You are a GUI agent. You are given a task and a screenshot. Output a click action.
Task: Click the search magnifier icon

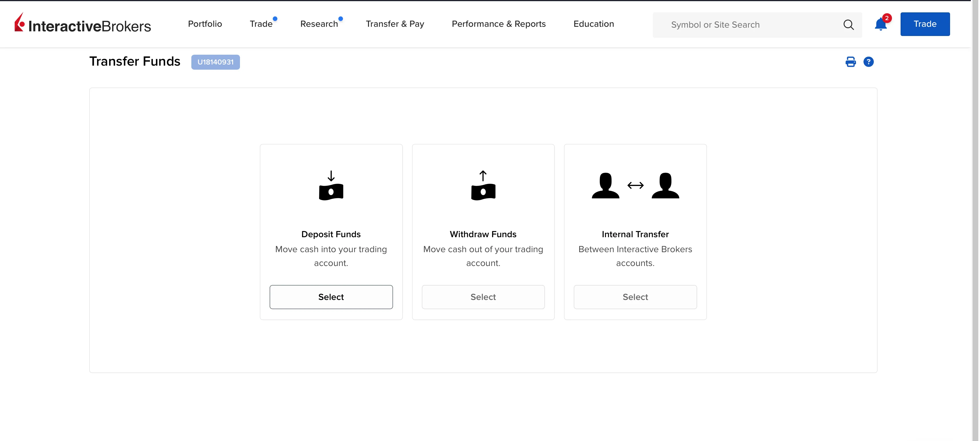849,25
